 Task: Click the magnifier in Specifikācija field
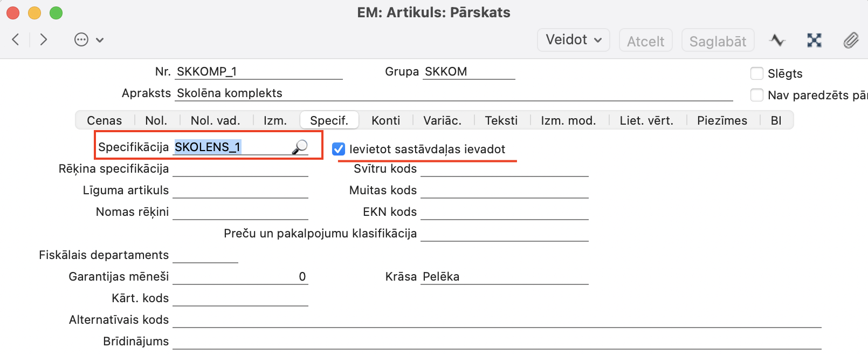(x=300, y=147)
